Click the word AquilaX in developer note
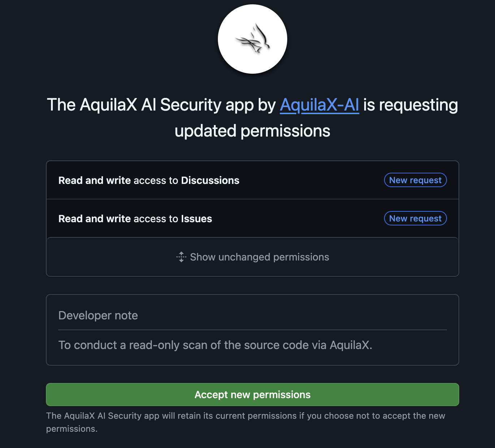The image size is (495, 448). [350, 345]
